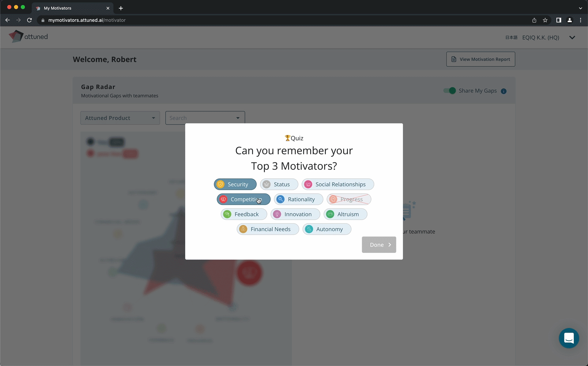
Task: Click the site padlock icon
Action: tap(43, 20)
